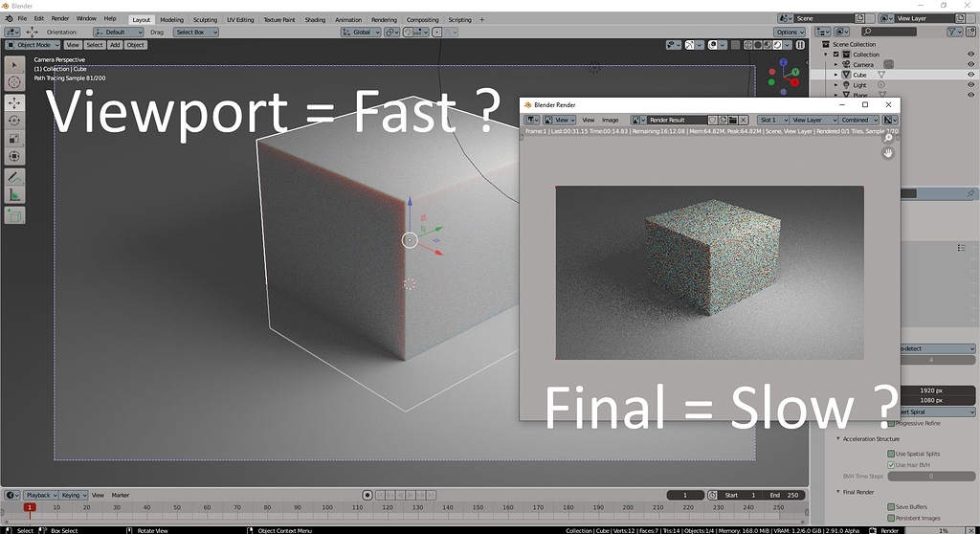980x534 pixels.
Task: Enable Use Spatial Splits checkbox
Action: click(891, 454)
